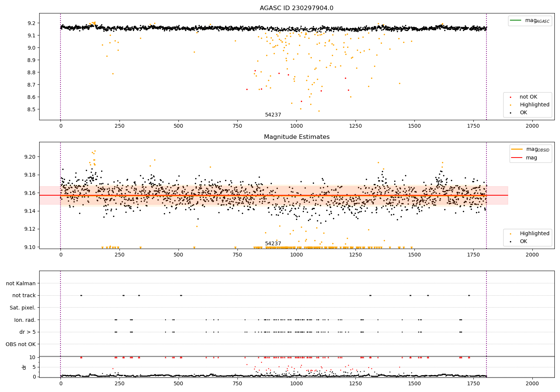Viewport: 560px width, 392px height.
Task: Click the 'OK' legend entry in middle plot
Action: click(523, 242)
